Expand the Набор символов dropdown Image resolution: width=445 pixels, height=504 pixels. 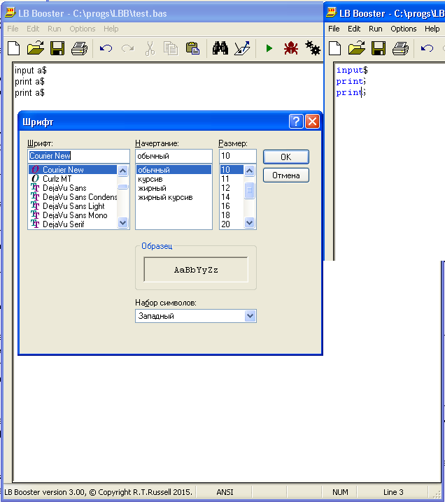tap(250, 316)
